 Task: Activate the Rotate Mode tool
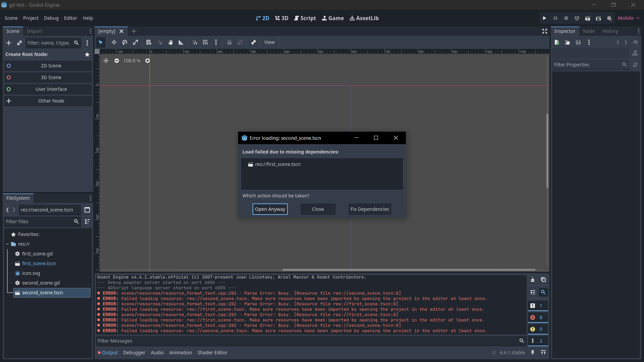click(x=125, y=43)
